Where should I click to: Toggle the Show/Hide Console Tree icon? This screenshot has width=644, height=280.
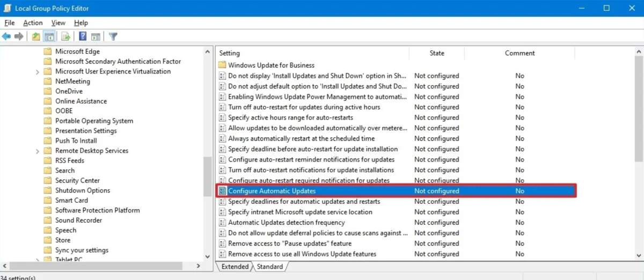pos(49,36)
